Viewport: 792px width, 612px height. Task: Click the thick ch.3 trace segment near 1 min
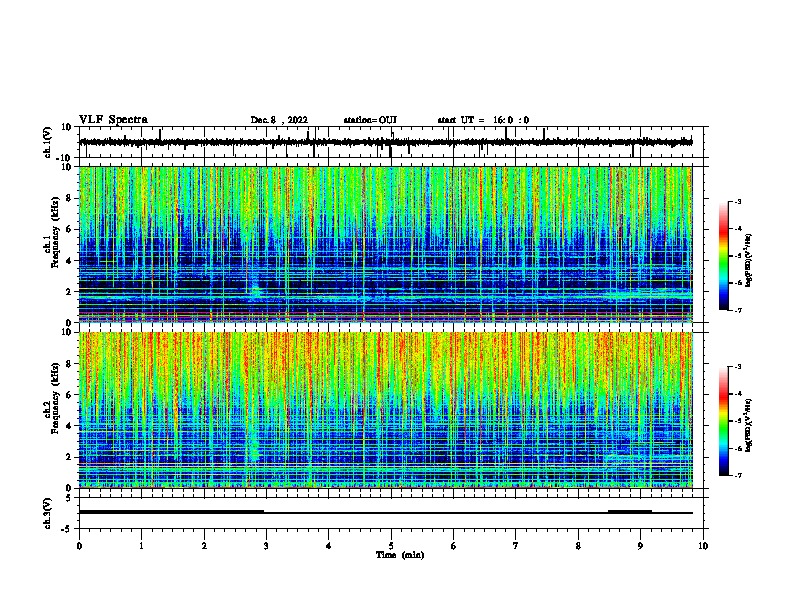(171, 512)
